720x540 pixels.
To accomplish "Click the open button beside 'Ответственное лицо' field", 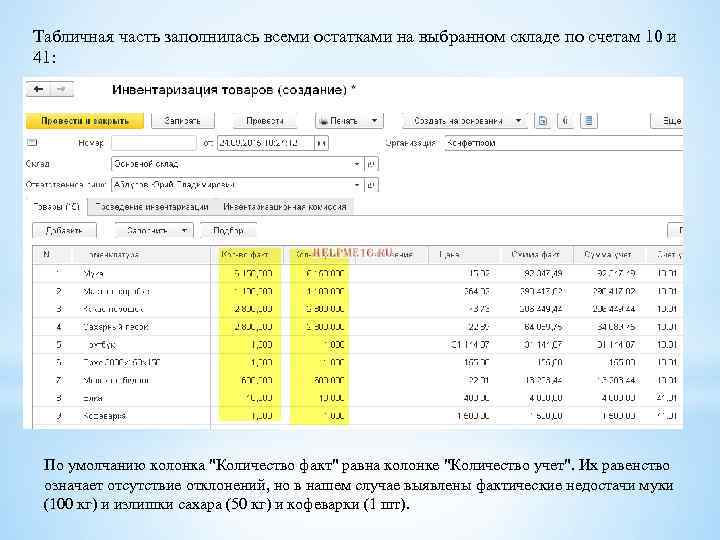I will (x=371, y=185).
